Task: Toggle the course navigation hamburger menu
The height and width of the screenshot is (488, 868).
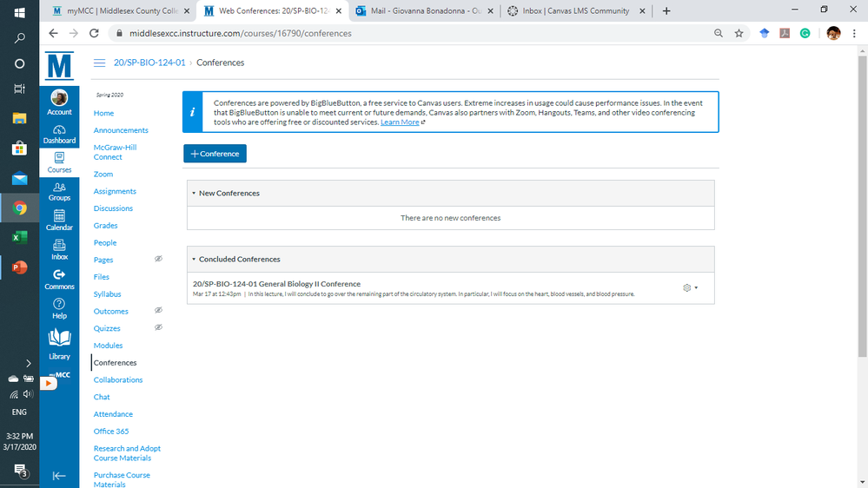Action: 99,63
